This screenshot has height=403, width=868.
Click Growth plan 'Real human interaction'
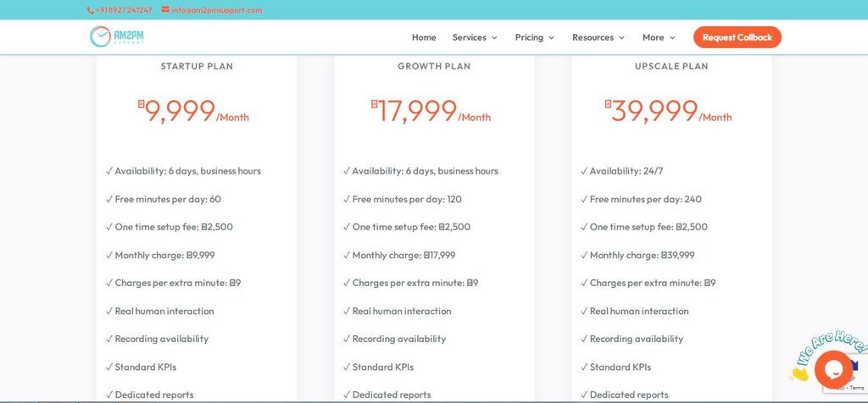click(397, 311)
